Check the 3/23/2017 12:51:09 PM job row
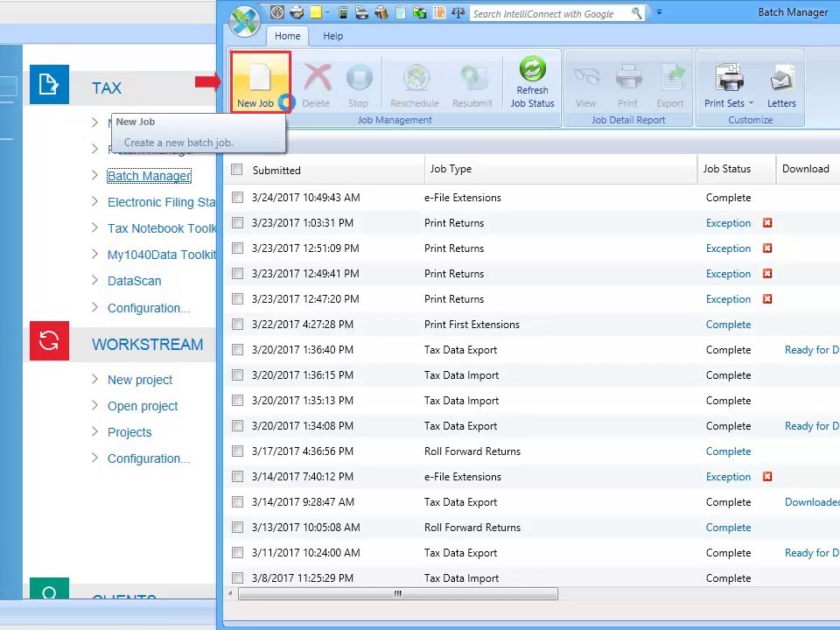This screenshot has width=840, height=630. [237, 248]
